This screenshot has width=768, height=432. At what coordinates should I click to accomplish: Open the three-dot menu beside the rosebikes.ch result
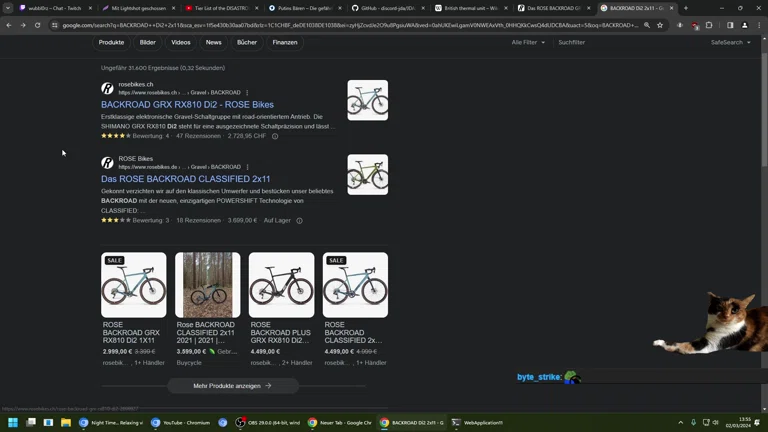tap(247, 93)
